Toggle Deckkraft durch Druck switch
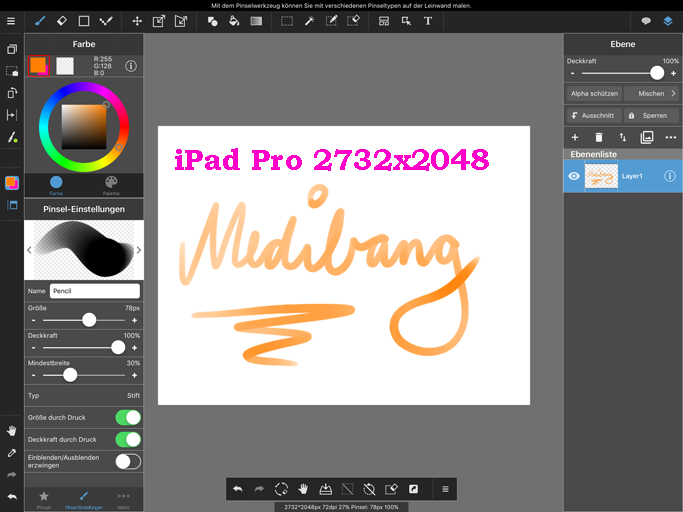 pos(128,439)
